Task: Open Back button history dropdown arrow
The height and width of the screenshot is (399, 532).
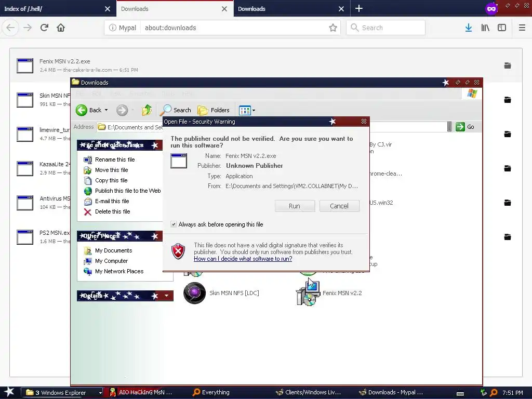Action: click(106, 110)
